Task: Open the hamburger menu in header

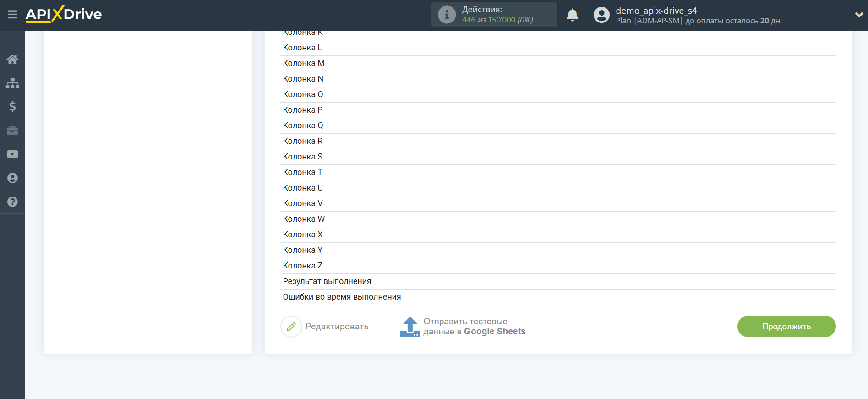Action: coord(12,15)
